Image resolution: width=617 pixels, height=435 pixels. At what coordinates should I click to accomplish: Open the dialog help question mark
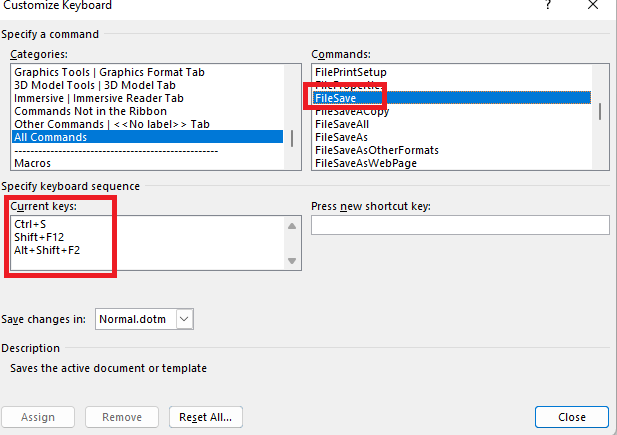(548, 5)
